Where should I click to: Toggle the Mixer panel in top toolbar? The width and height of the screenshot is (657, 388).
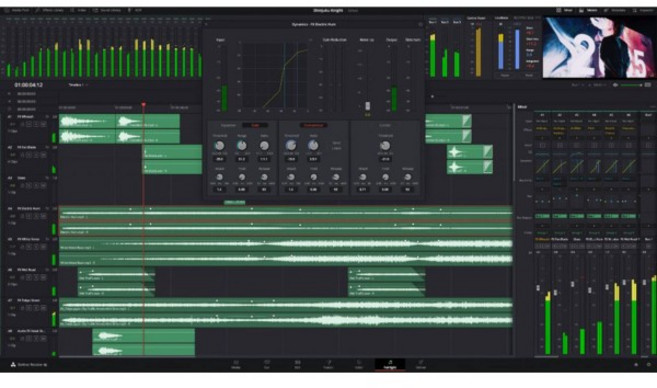(564, 10)
